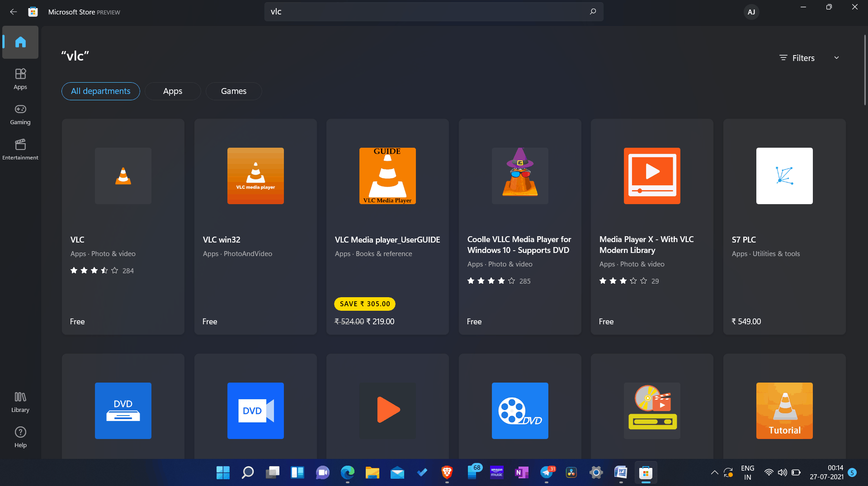868x486 pixels.
Task: Click the back arrow in title bar
Action: point(14,12)
